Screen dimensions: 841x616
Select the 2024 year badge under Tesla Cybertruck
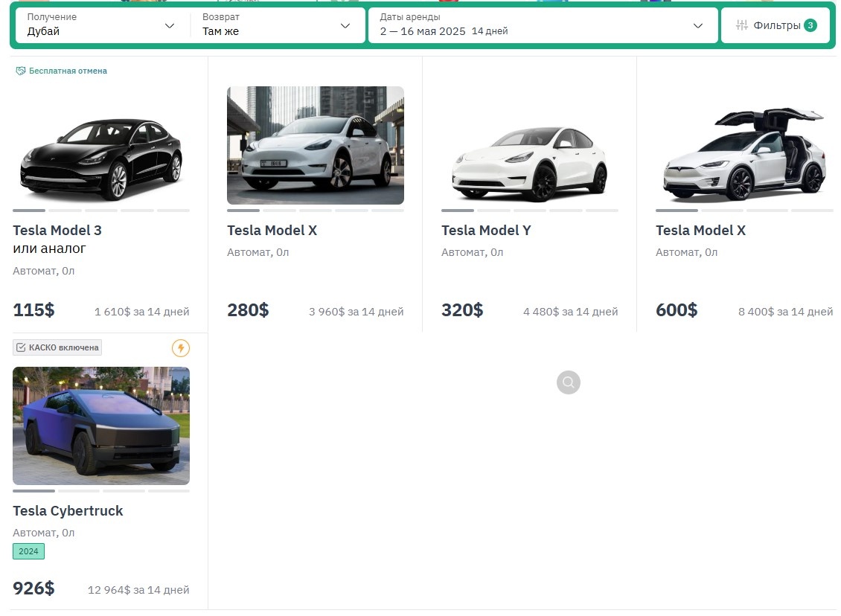[28, 551]
